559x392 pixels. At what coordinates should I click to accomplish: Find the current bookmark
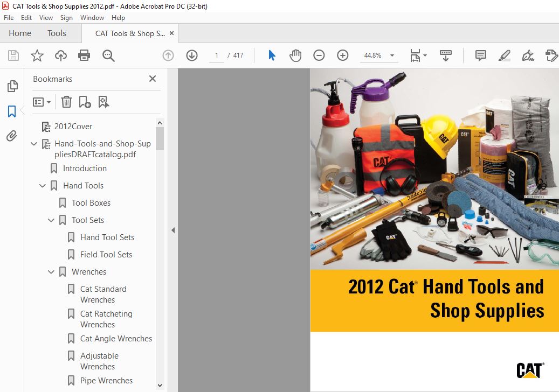103,102
